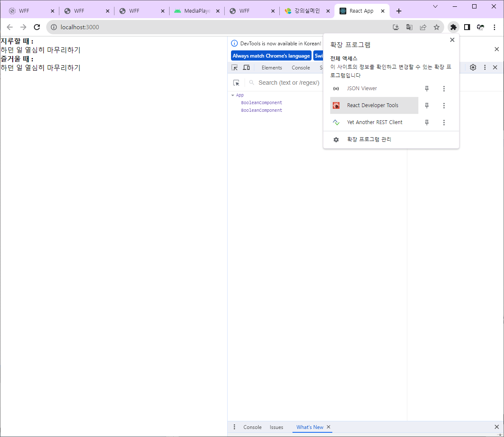Pin the React Developer Tools extension

pyautogui.click(x=427, y=105)
